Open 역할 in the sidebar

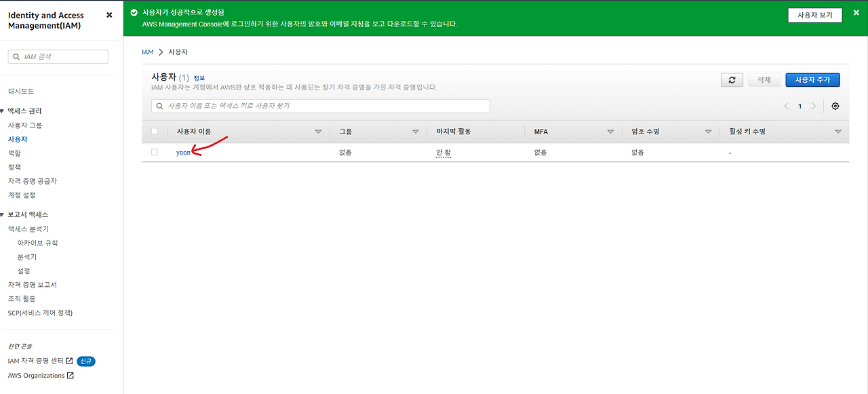(x=14, y=153)
